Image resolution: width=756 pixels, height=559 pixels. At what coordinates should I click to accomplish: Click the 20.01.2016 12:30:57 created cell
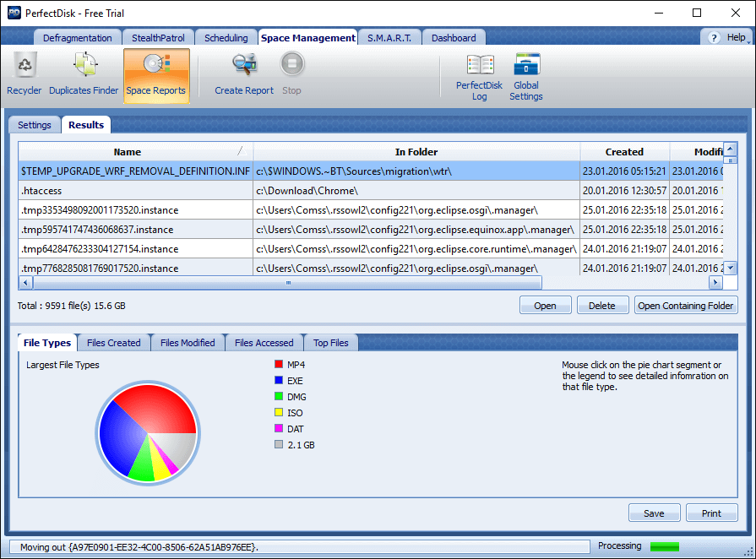point(624,190)
